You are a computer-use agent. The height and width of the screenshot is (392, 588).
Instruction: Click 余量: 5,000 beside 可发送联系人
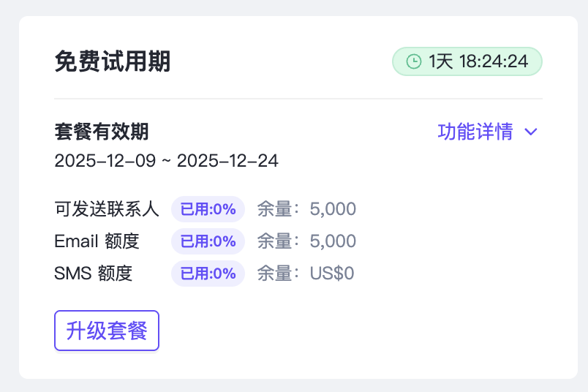306,209
